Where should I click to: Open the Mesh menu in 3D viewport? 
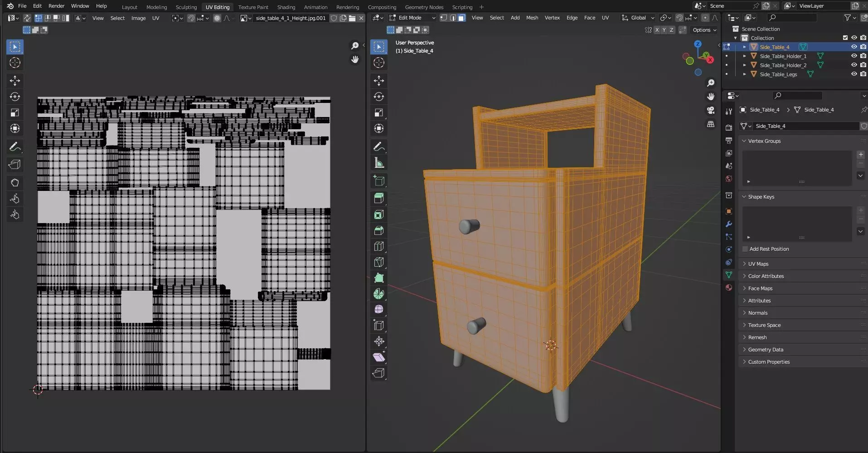(x=532, y=18)
